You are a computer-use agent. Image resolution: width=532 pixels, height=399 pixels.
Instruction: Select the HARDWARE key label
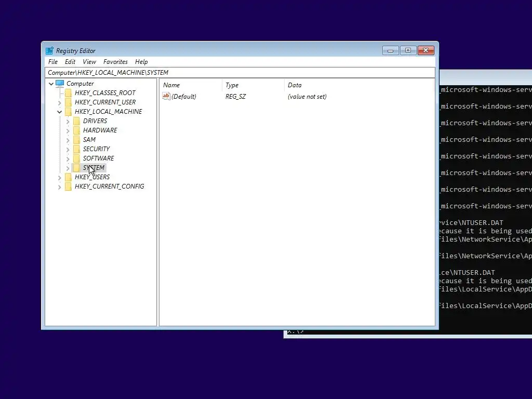pos(100,130)
